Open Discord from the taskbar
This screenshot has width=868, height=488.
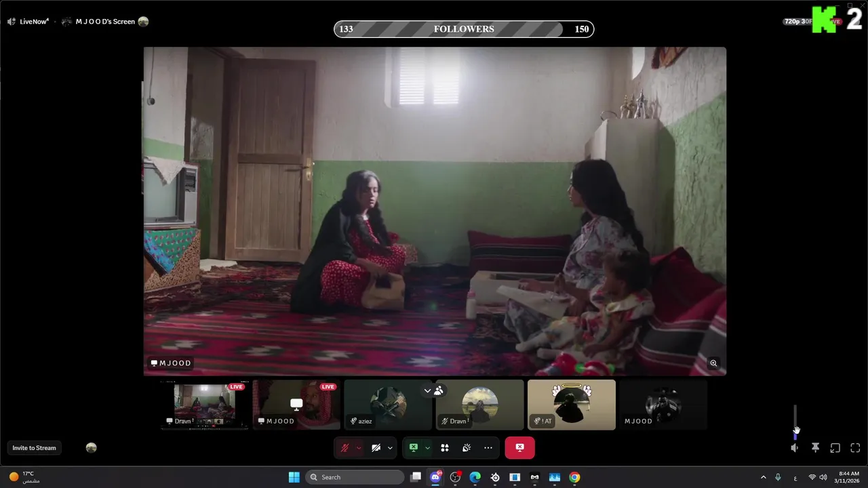click(x=435, y=477)
